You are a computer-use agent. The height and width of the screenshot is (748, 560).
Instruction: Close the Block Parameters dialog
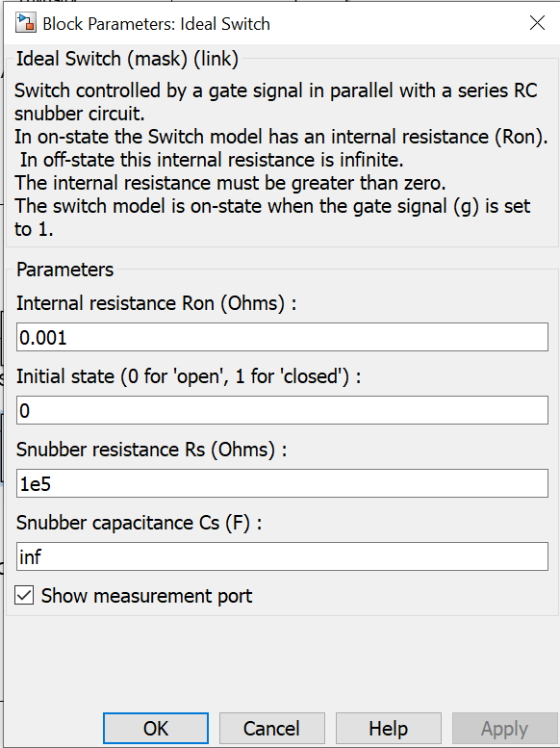point(537,22)
